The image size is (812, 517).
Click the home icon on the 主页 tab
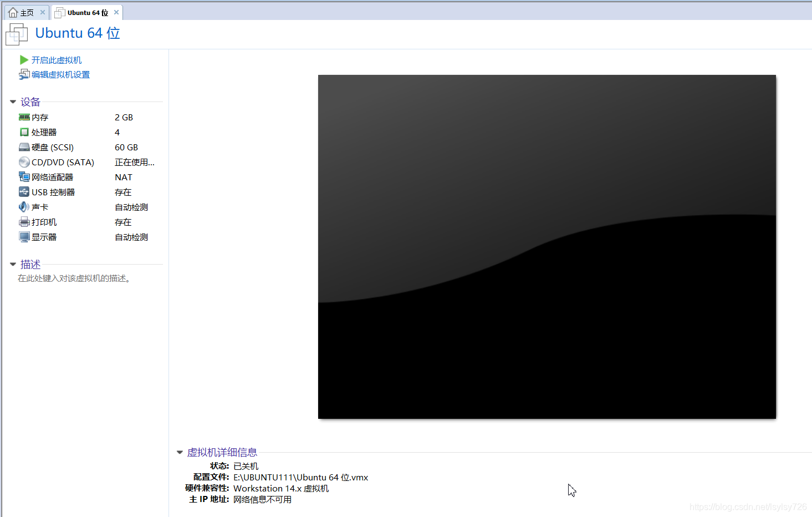point(13,12)
